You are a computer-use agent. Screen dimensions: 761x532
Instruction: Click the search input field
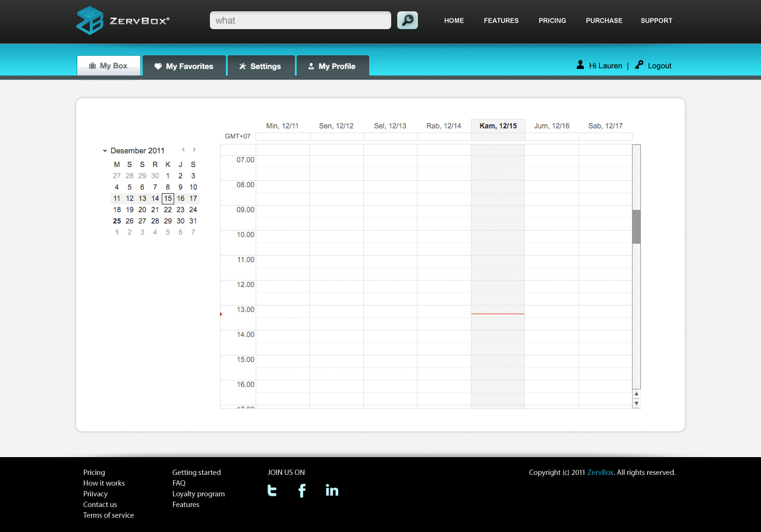300,20
